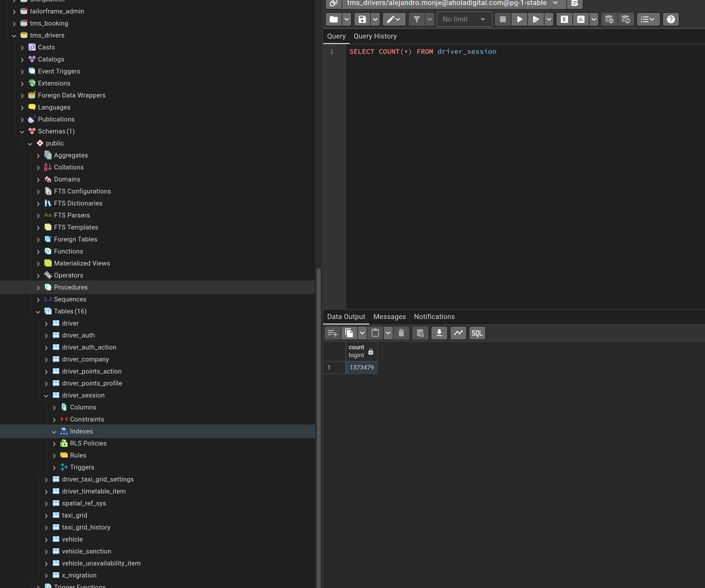Save the query with the floppy icon
Viewport: 705px width, 588px height.
click(362, 19)
